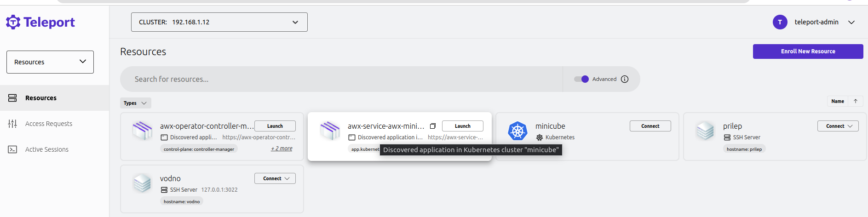Viewport: 868px width, 217px height.
Task: Connect to minicube cluster
Action: (650, 126)
